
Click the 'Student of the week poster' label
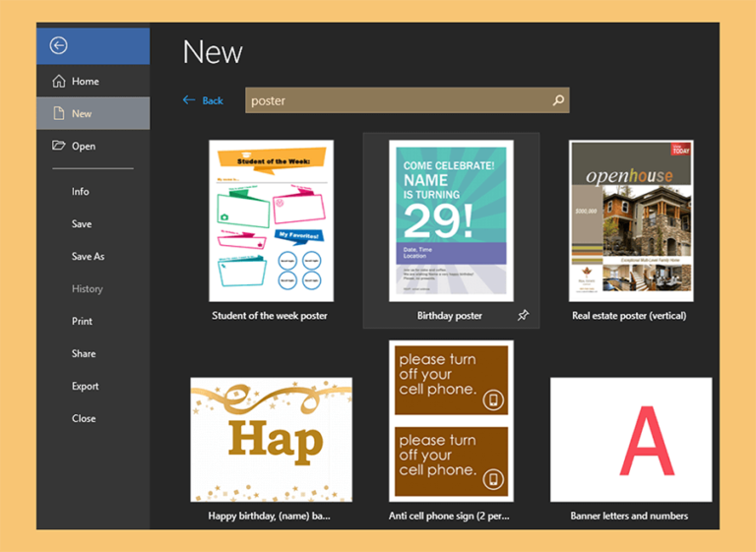(x=270, y=316)
